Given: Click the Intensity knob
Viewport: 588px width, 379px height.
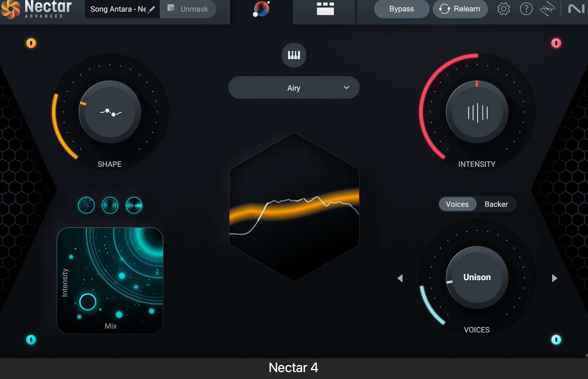Looking at the screenshot, I should coord(477,112).
